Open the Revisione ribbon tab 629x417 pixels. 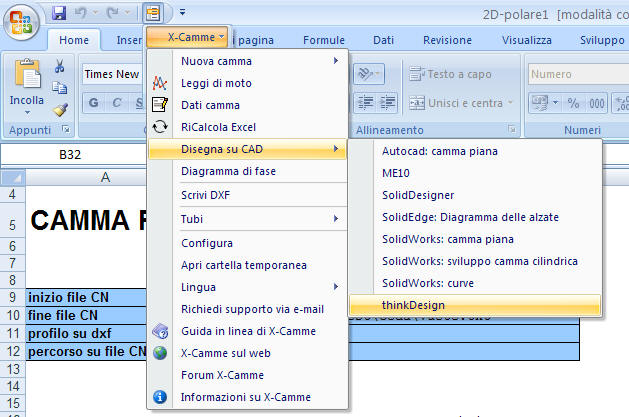447,40
